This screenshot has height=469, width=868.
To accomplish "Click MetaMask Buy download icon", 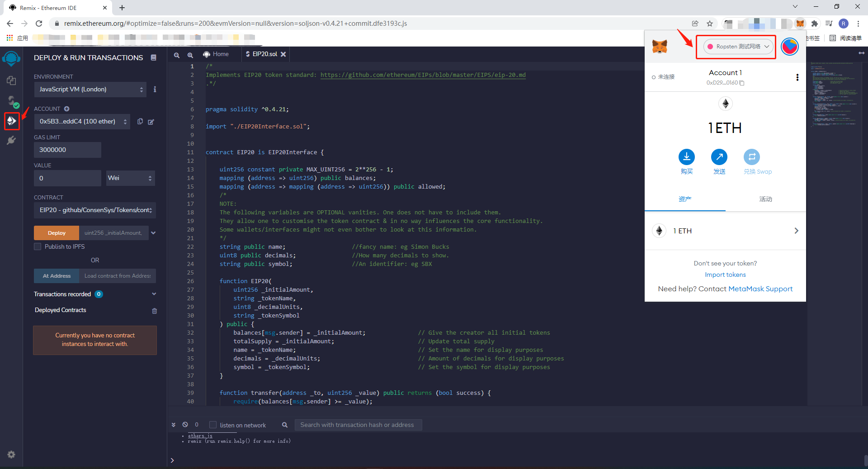I will [687, 157].
